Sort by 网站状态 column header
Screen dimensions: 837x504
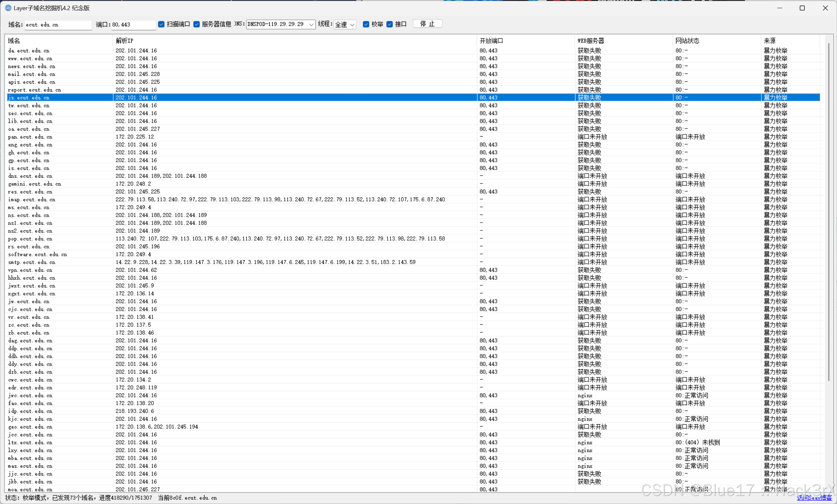pos(687,41)
